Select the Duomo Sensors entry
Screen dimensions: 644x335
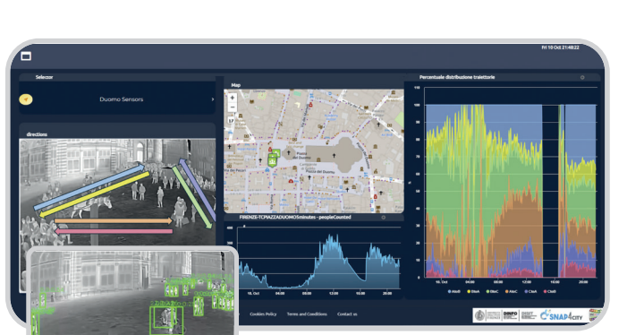tap(121, 99)
